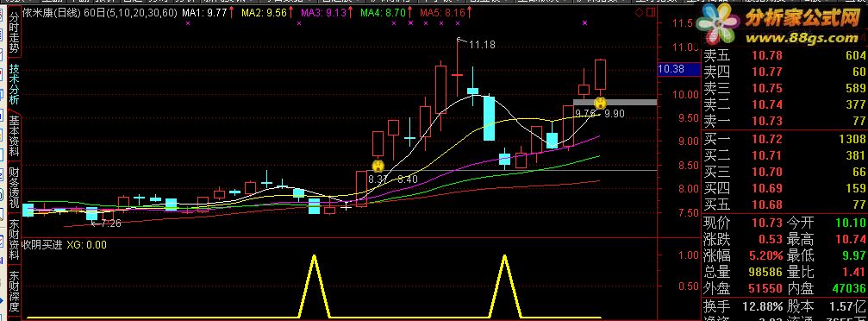Viewport: 868px width, 321px height.
Task: Click the leftmost magenta x marker
Action: [188, 23]
